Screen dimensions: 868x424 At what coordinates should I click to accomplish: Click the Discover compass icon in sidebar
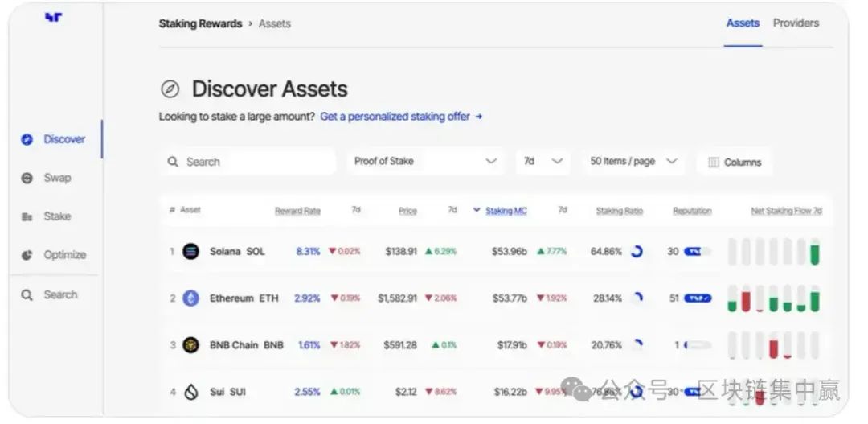[x=27, y=140]
